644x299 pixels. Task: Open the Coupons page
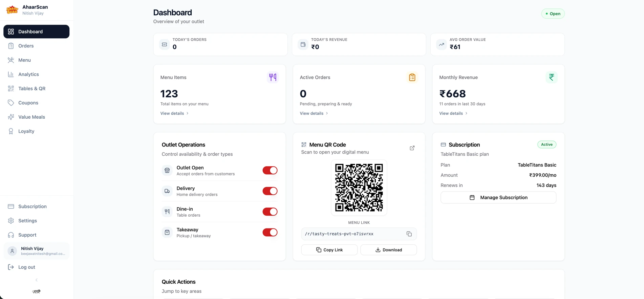pyautogui.click(x=37, y=103)
